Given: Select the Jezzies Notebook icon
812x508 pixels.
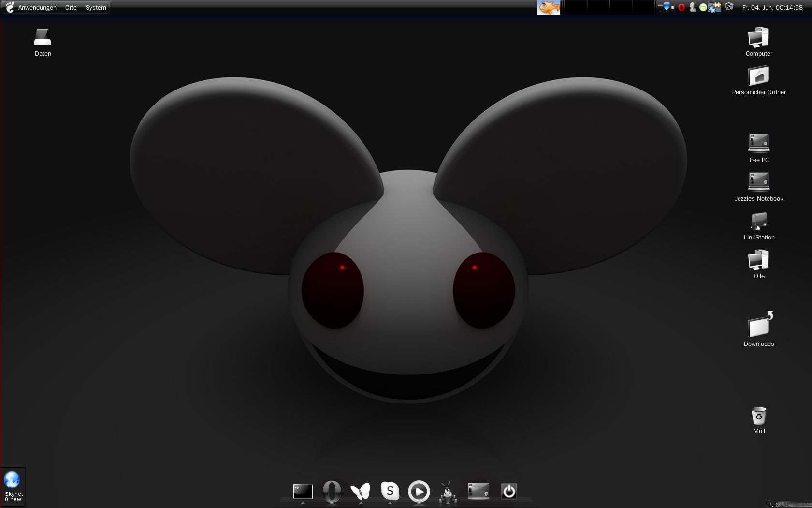Looking at the screenshot, I should click(x=759, y=182).
